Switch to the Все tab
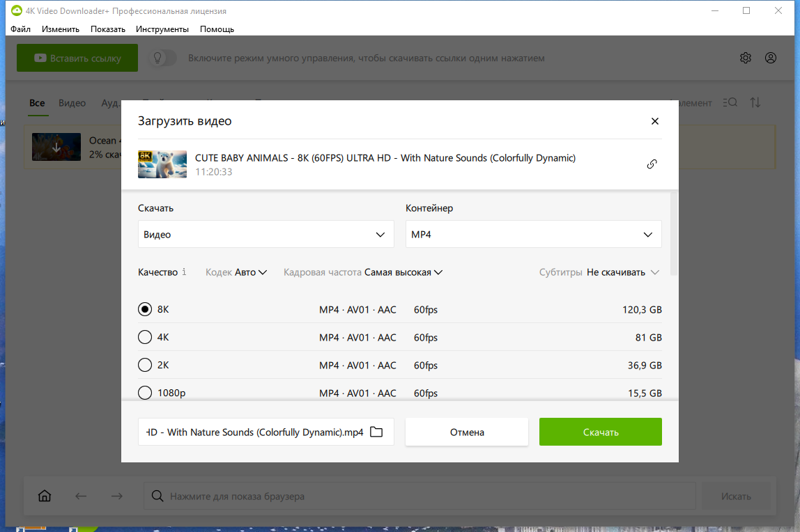 37,103
